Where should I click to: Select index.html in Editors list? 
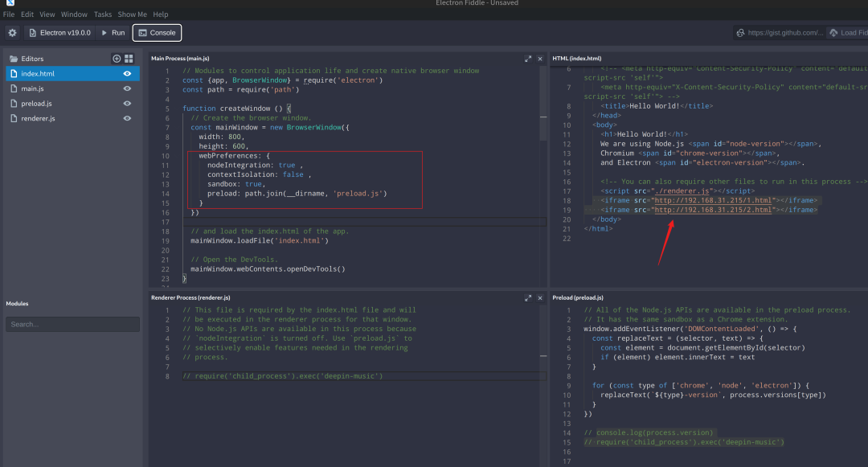72,74
